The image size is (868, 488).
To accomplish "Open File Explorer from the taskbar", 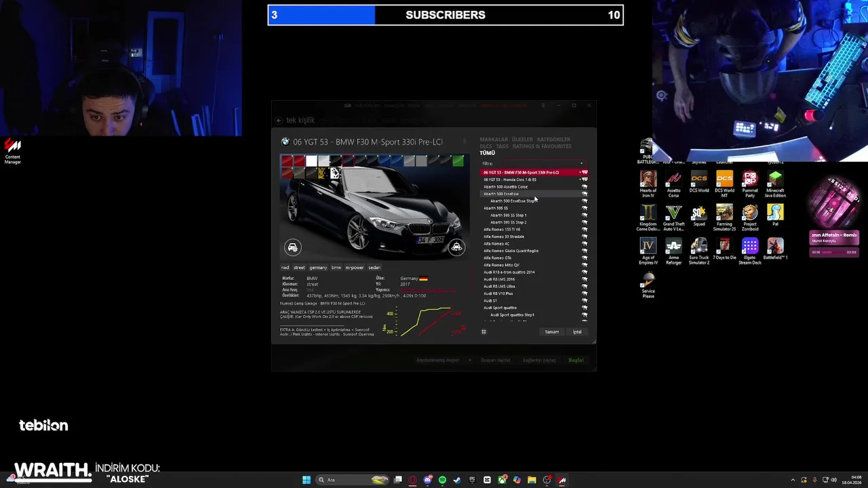I will click(532, 480).
